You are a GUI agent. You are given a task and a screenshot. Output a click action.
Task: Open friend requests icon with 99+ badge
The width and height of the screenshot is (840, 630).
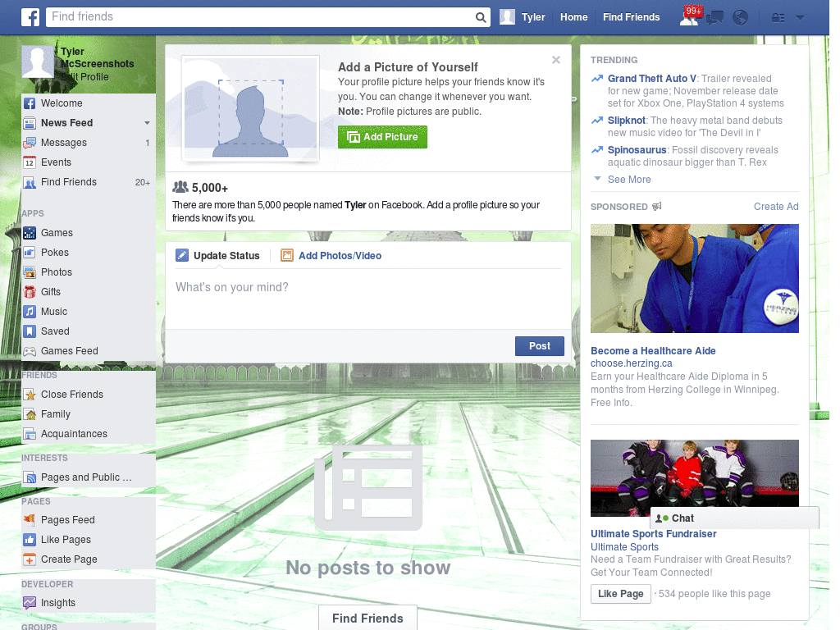click(x=690, y=16)
